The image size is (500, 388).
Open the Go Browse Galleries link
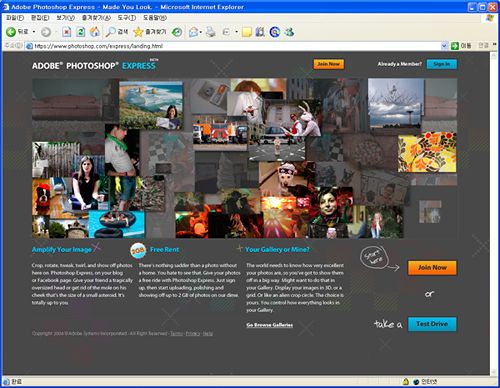[270, 325]
